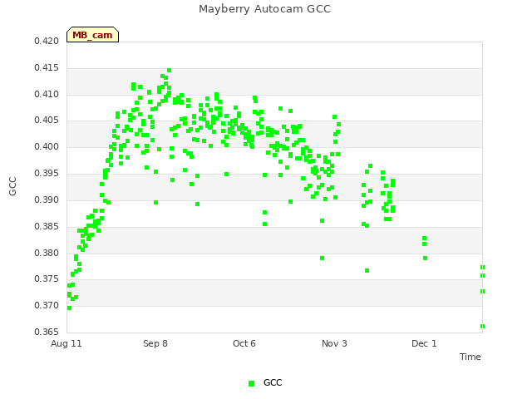Viewport: 532px width, 399px height.
Task: Click the Sep 8 x-axis label
Action: pyautogui.click(x=155, y=343)
